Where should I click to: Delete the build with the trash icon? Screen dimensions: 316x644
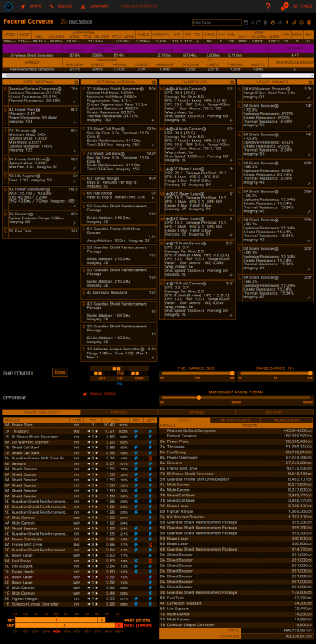(266, 23)
